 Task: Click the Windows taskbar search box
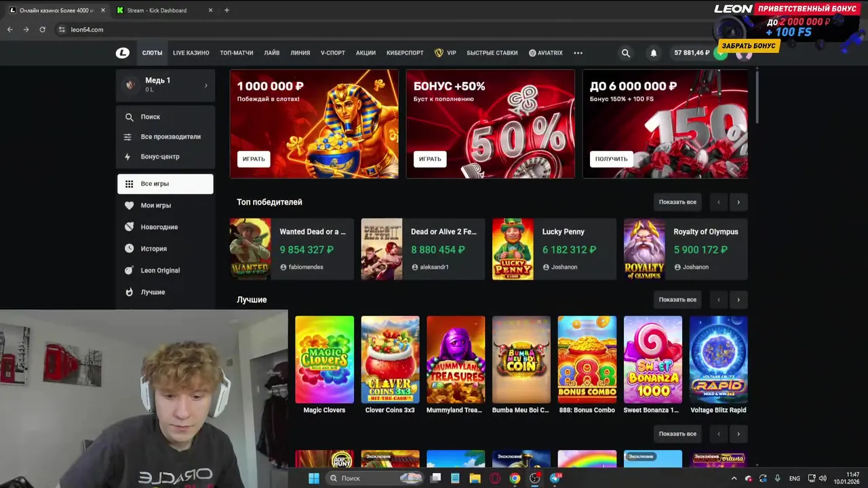375,479
